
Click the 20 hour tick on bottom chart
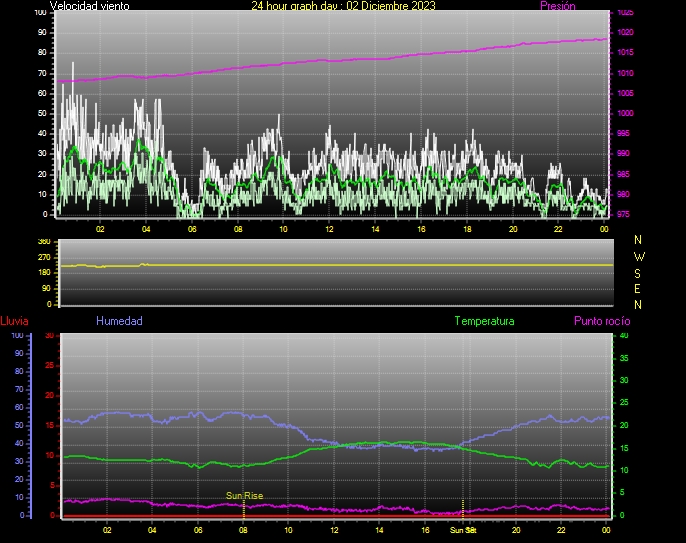[x=516, y=530]
